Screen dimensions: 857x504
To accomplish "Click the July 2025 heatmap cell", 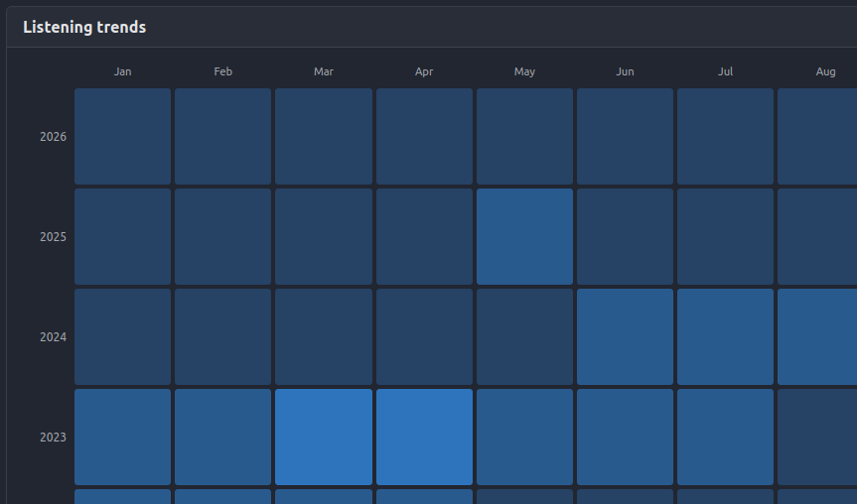I will 725,236.
